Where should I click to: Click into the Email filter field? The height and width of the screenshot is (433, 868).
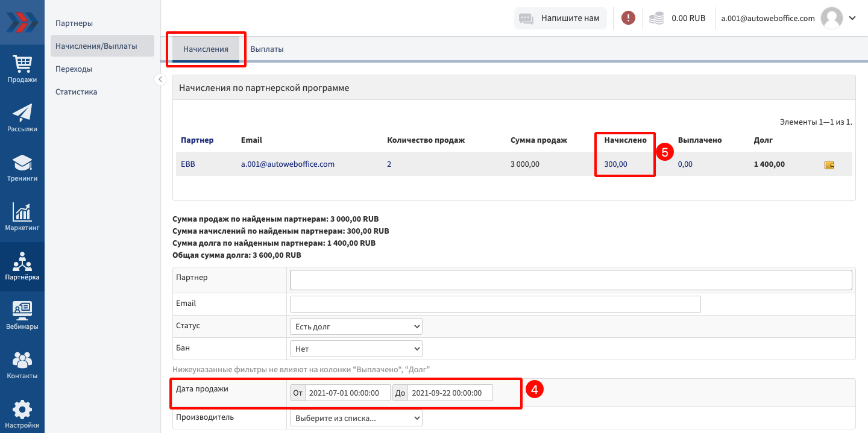(495, 304)
